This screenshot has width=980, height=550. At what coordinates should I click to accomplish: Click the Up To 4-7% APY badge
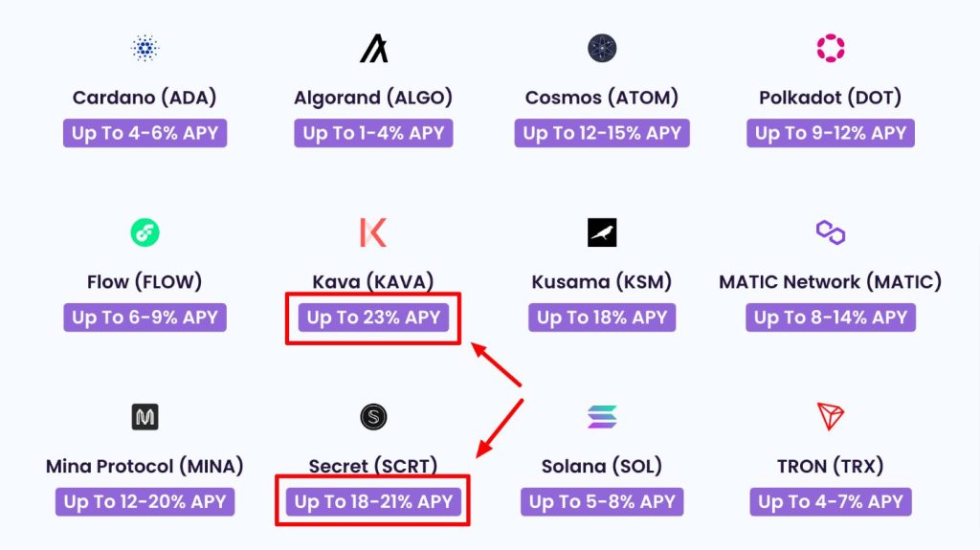tap(831, 502)
